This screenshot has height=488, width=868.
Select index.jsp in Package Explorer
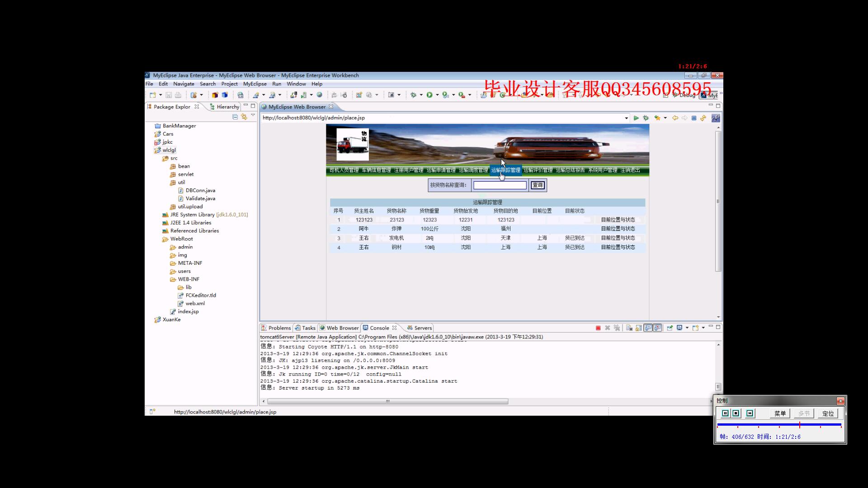184,312
